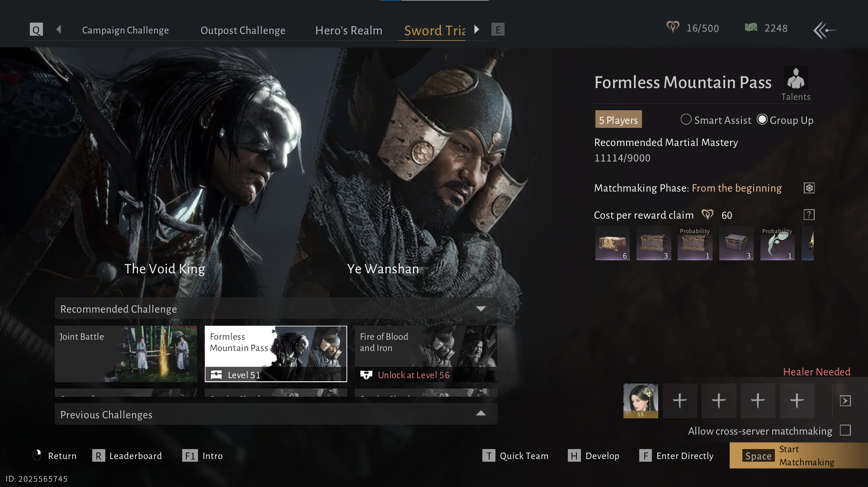This screenshot has height=487, width=868.
Task: Add player in fourth empty team slot
Action: pos(797,401)
